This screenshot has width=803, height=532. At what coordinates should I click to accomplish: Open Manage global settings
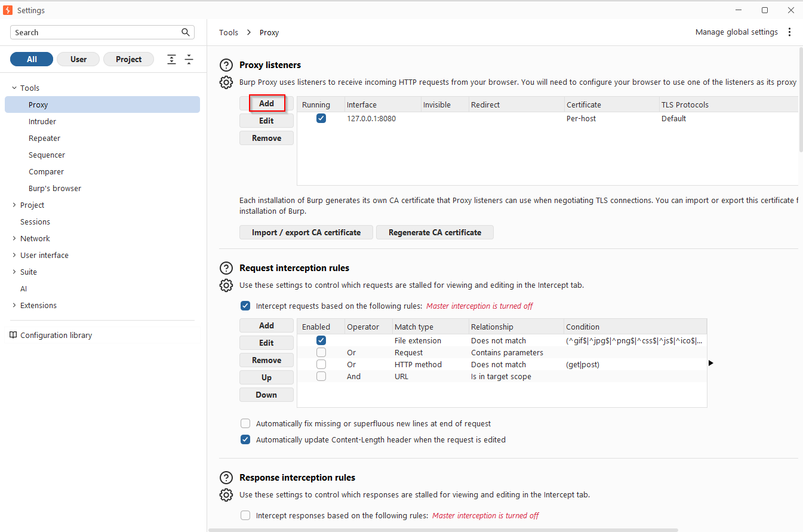[736, 32]
